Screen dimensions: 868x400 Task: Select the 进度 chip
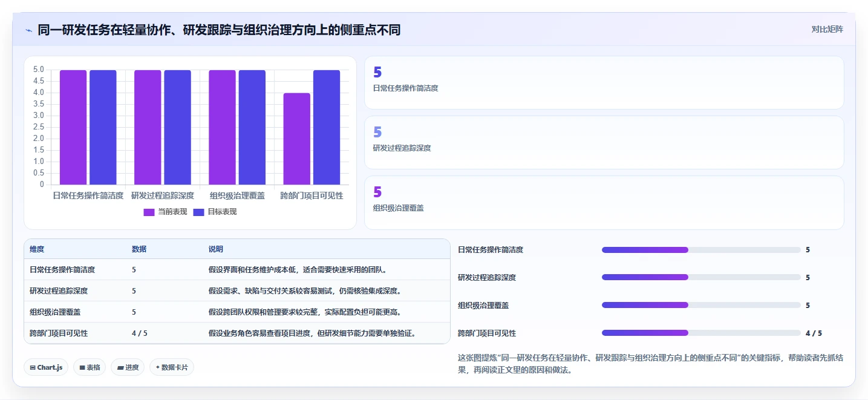pos(128,367)
